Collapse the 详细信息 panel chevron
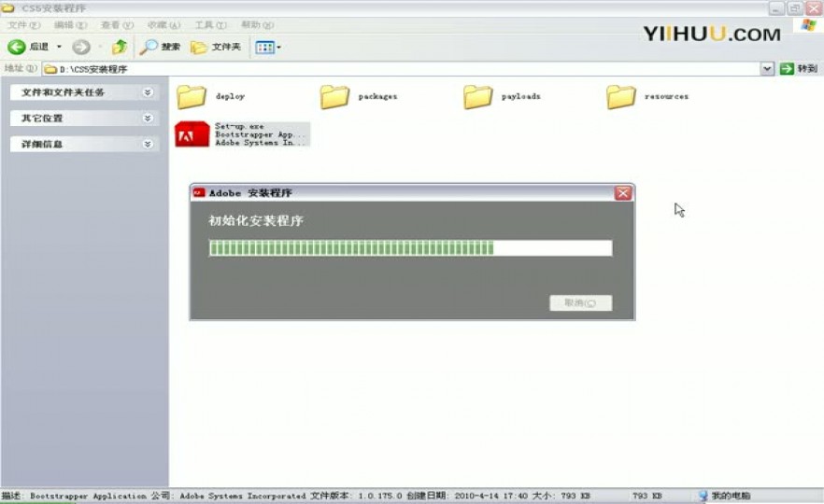Viewport: 824px width, 504px height. 148,144
